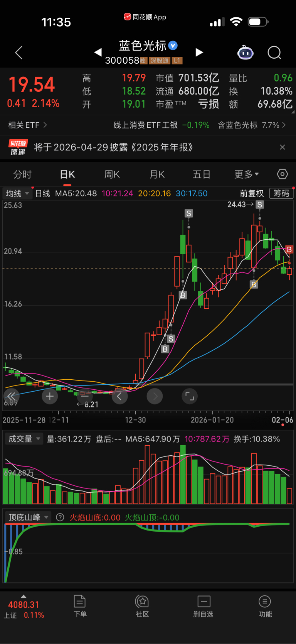
Task: Open 更多 period dropdown
Action: (247, 174)
